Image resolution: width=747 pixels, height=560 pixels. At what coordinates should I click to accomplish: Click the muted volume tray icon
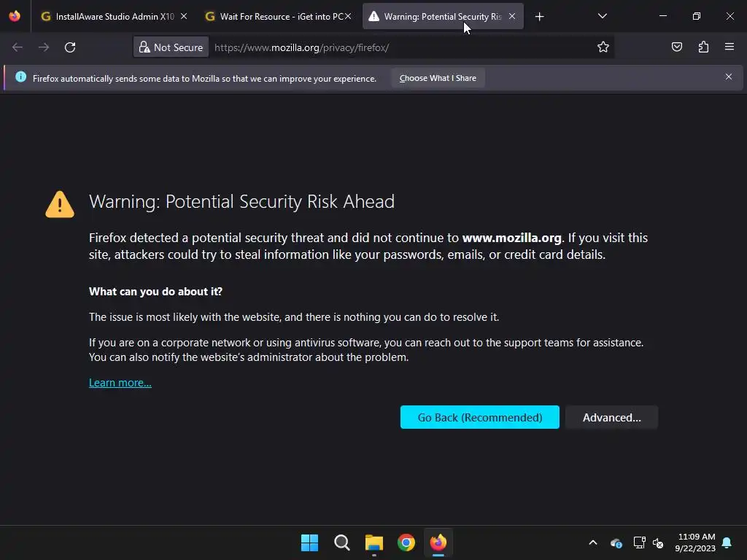coord(658,542)
